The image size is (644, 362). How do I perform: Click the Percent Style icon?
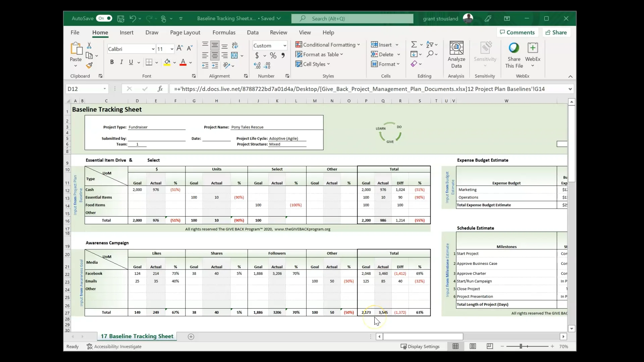273,55
